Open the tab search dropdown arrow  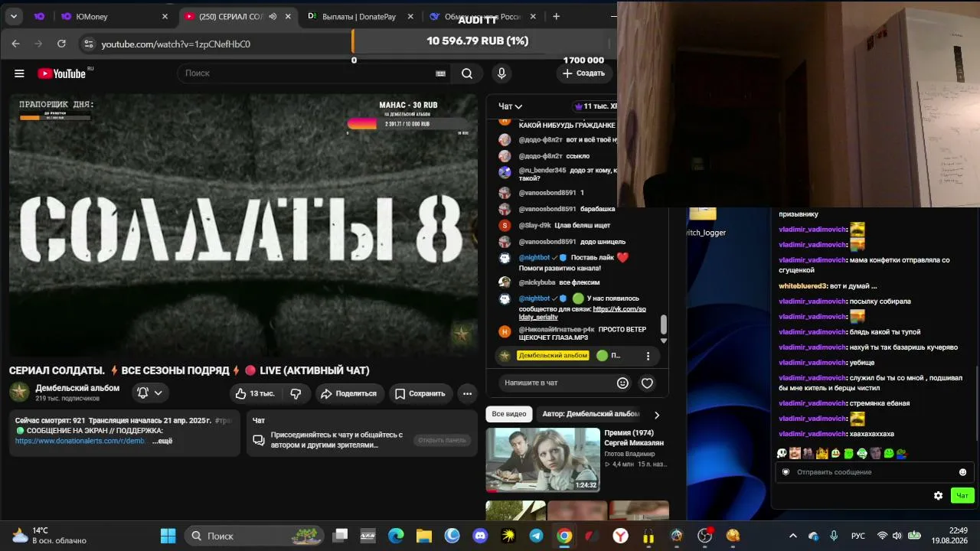[14, 16]
